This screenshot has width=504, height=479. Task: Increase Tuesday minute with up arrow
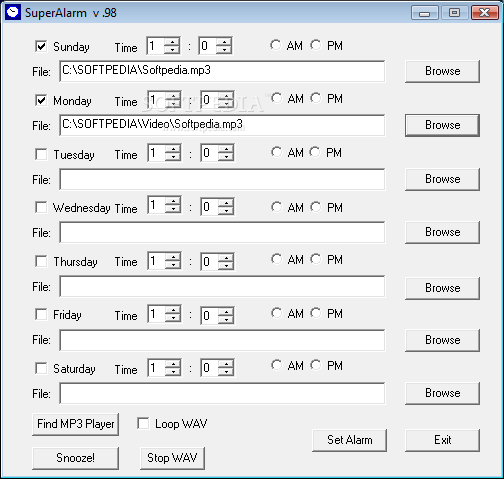[226, 149]
